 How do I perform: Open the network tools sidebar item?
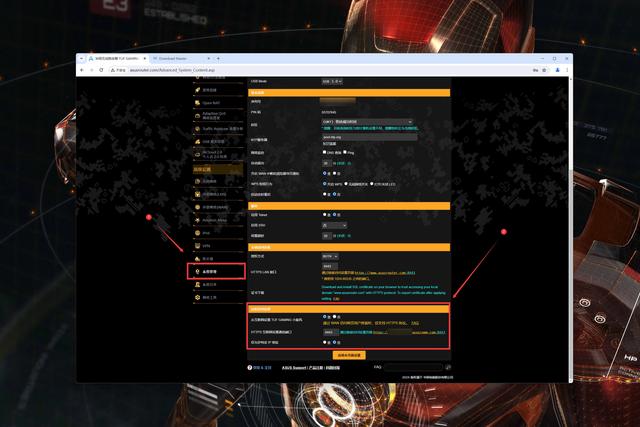218,298
